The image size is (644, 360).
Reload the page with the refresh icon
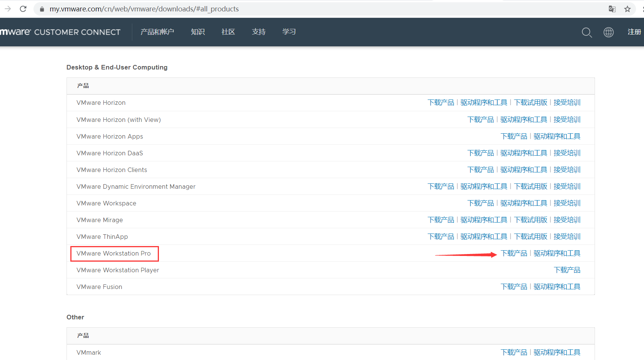tap(23, 9)
